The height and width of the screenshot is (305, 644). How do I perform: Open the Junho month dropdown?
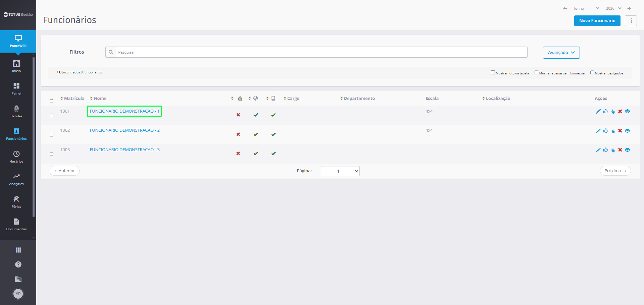pyautogui.click(x=587, y=8)
